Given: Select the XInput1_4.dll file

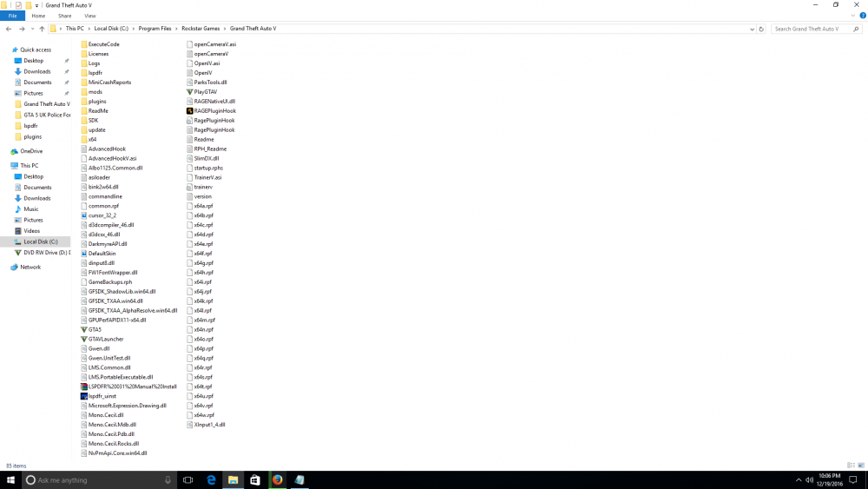Looking at the screenshot, I should click(206, 425).
